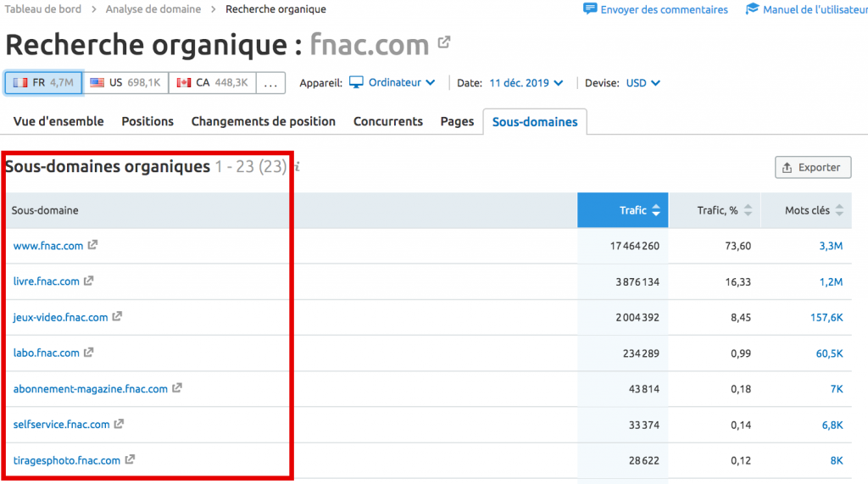Click the Mots clés sort arrows
868x484 pixels.
pos(839,210)
